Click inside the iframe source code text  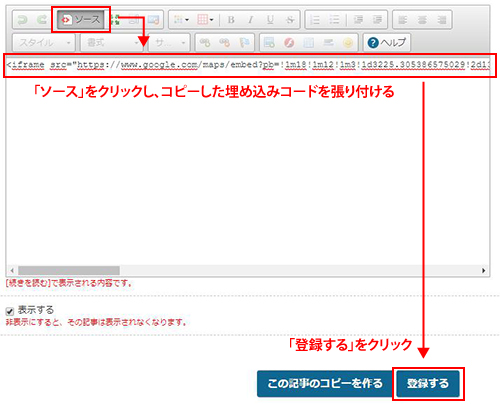point(248,65)
